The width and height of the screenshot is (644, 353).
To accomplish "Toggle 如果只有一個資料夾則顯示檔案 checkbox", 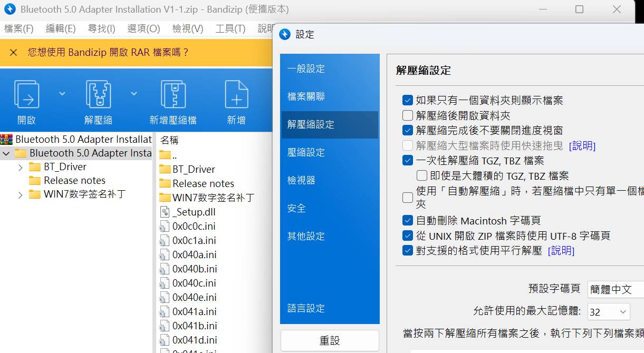I will pos(407,100).
